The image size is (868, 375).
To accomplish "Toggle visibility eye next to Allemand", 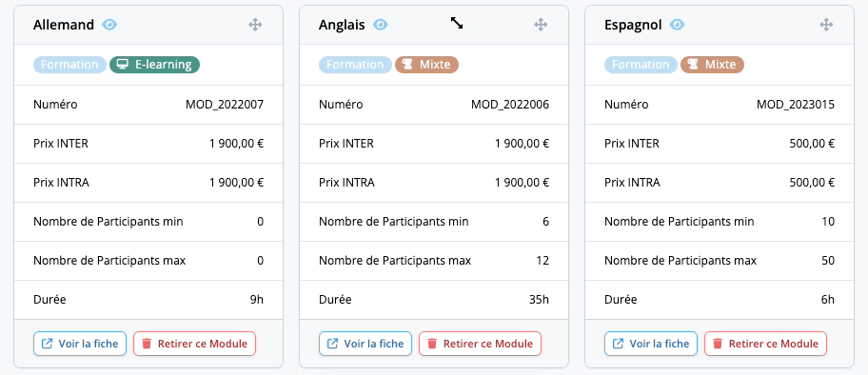I will pyautogui.click(x=109, y=25).
